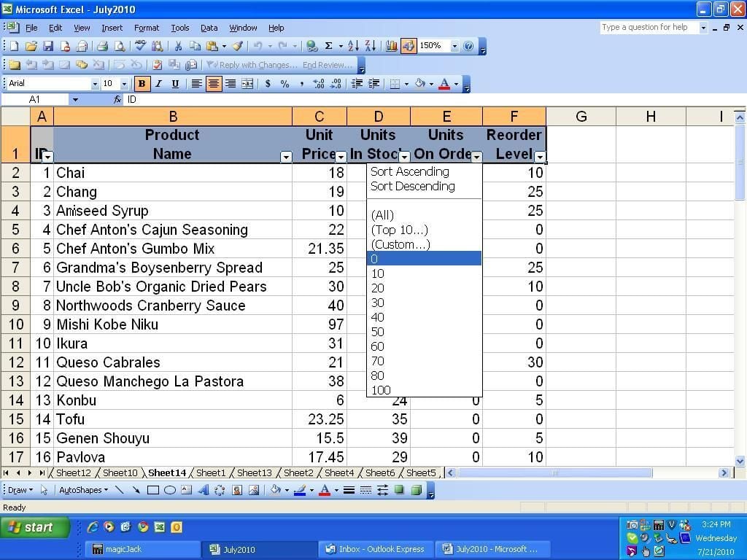Click Increase Decimal icon
747x560 pixels.
click(319, 84)
